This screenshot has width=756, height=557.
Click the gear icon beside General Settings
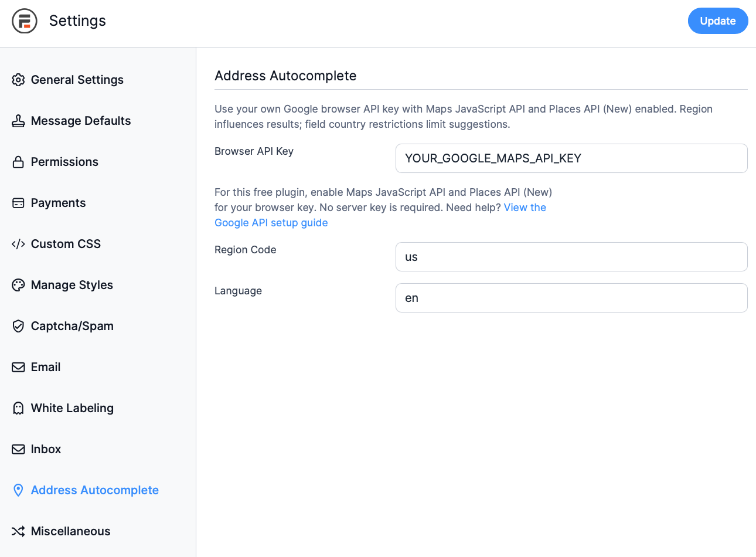tap(18, 80)
